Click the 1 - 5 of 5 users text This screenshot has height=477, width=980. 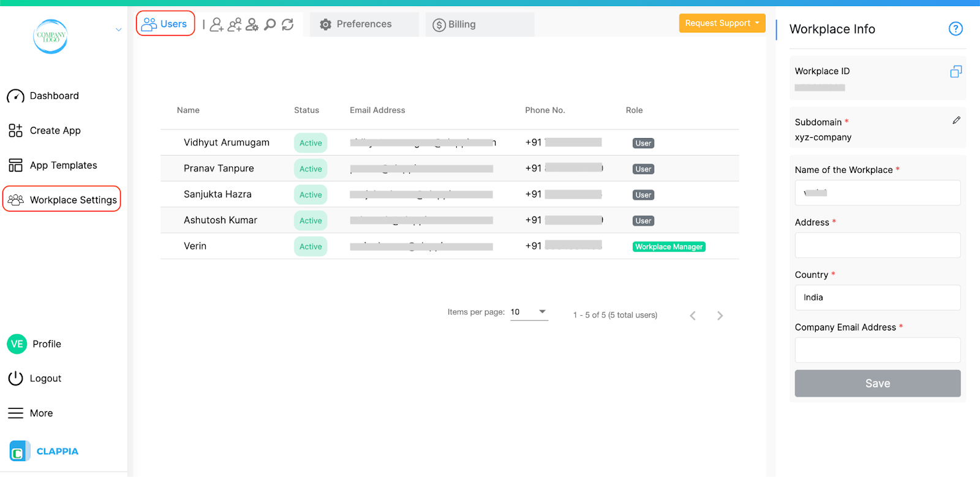tap(615, 315)
